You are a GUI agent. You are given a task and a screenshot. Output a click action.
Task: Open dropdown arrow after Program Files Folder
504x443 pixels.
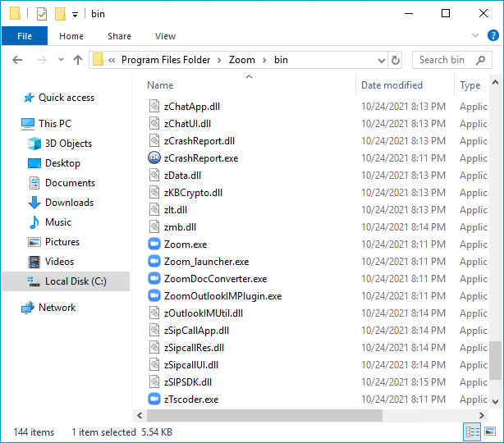[x=219, y=60]
